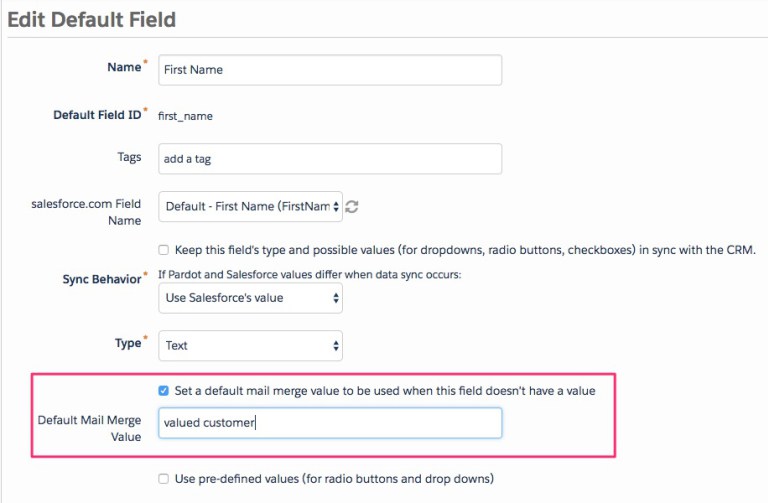Click the arrows on Salesforce field name dropdown

(x=336, y=207)
